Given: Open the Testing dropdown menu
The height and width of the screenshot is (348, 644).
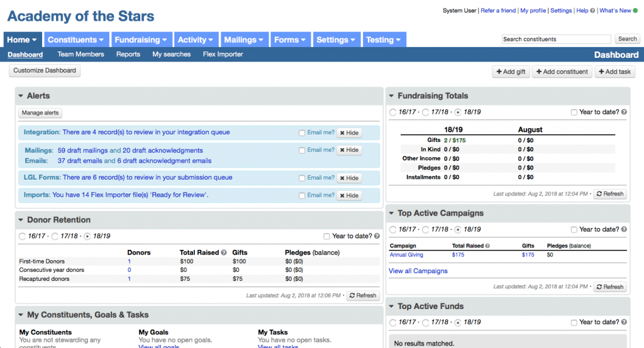Looking at the screenshot, I should (384, 40).
